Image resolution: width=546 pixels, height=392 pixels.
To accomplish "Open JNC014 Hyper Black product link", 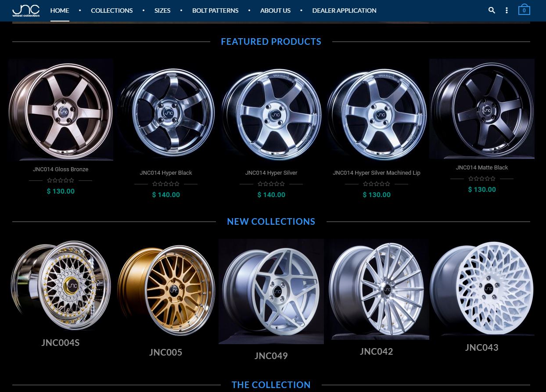I will pyautogui.click(x=166, y=173).
